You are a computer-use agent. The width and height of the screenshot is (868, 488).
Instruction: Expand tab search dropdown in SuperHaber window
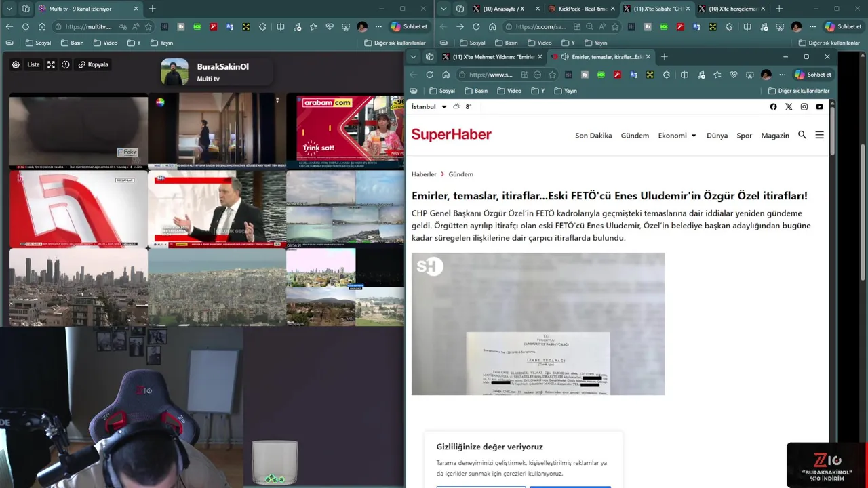(x=413, y=57)
